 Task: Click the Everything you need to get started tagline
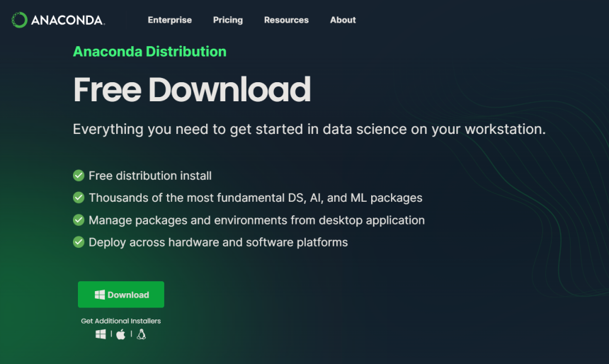click(x=309, y=130)
